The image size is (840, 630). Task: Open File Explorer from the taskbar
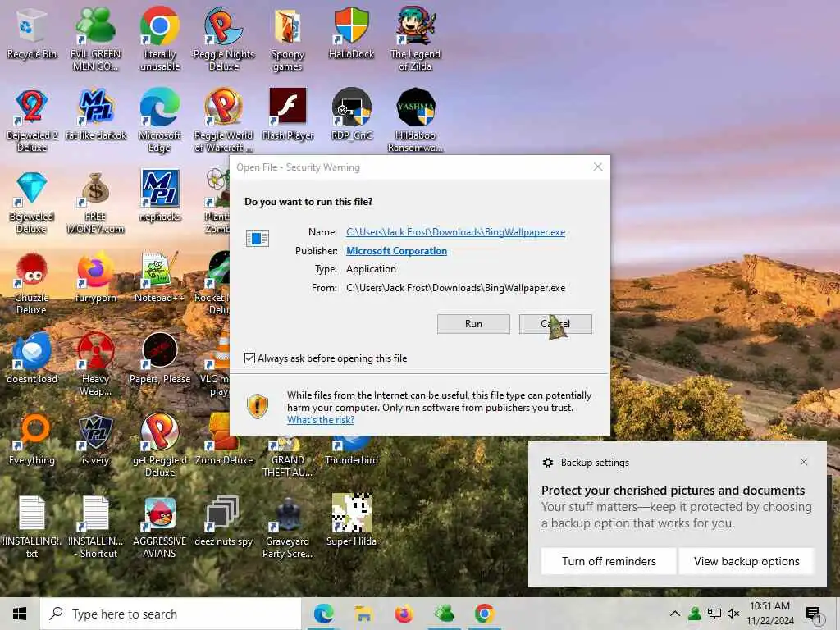363,614
